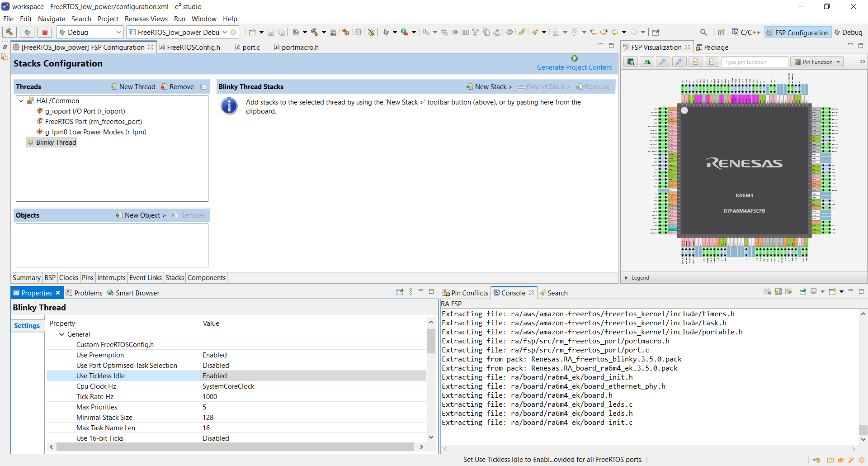Image resolution: width=868 pixels, height=466 pixels.
Task: Click the green bug launch Debug button
Action: (x=27, y=32)
